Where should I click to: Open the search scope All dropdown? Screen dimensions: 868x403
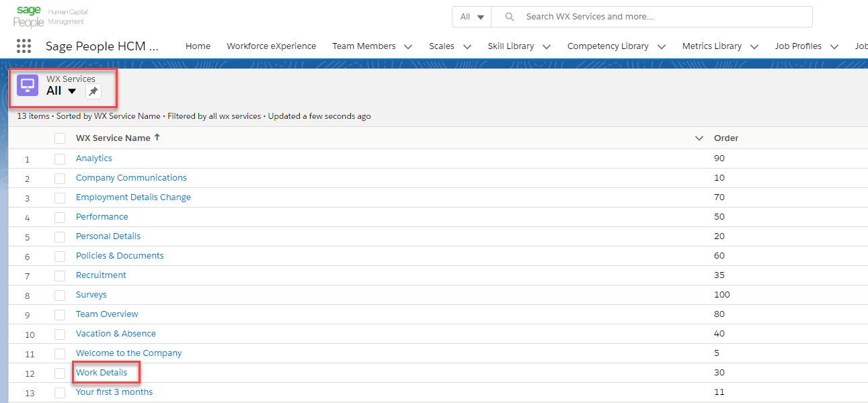[472, 17]
